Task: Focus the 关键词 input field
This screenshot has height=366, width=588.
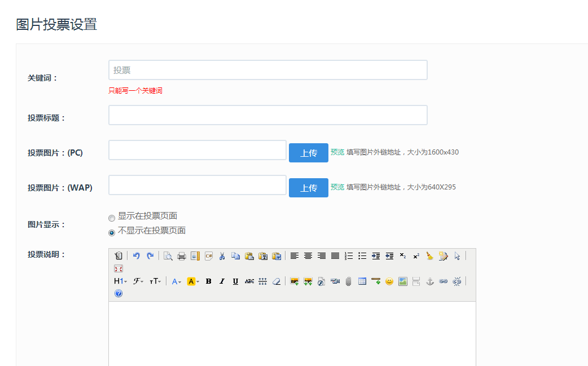Action: pyautogui.click(x=268, y=70)
